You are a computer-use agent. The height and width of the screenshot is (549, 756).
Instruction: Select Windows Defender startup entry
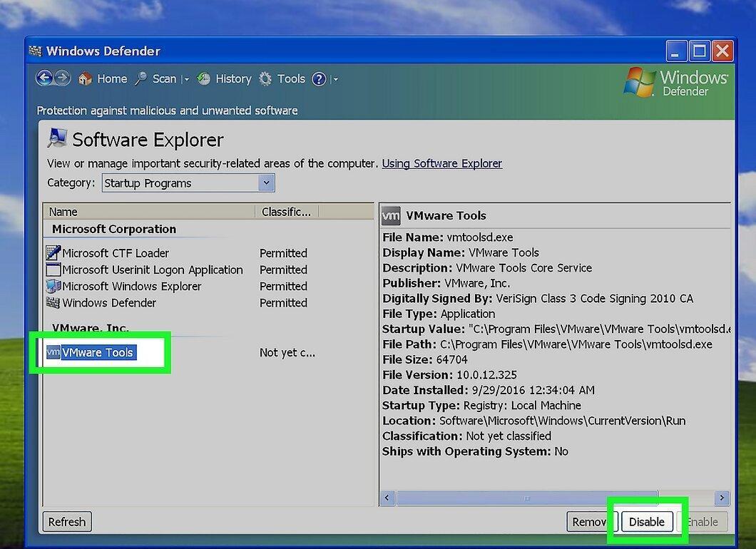tap(109, 303)
